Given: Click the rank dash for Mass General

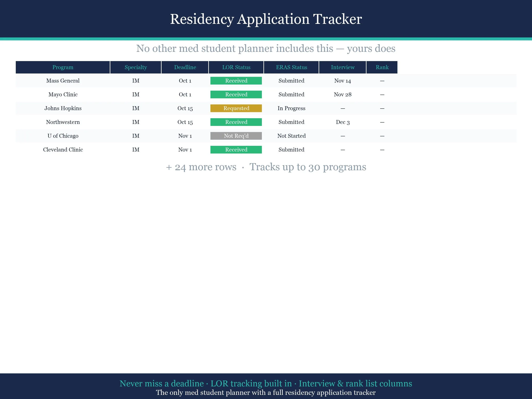Looking at the screenshot, I should tap(382, 81).
